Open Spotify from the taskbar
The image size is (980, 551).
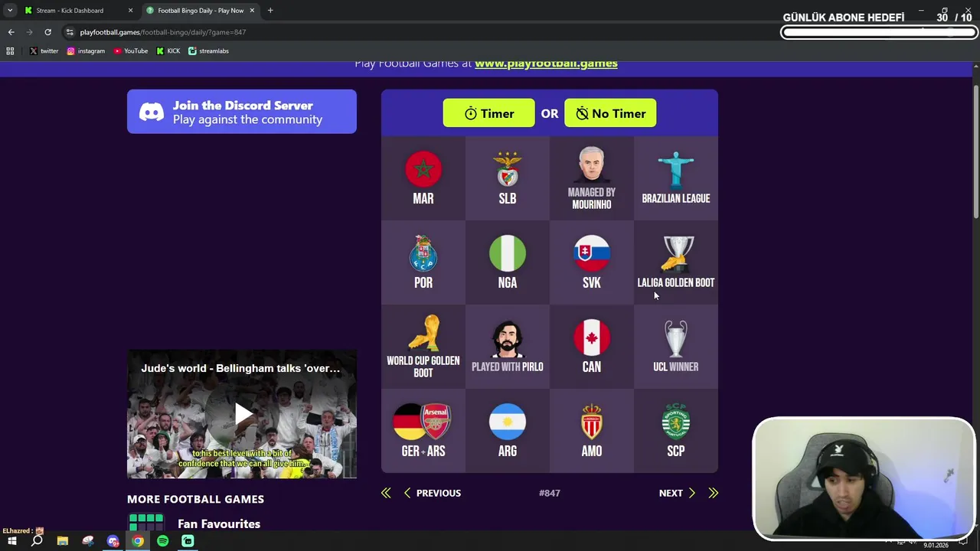162,541
